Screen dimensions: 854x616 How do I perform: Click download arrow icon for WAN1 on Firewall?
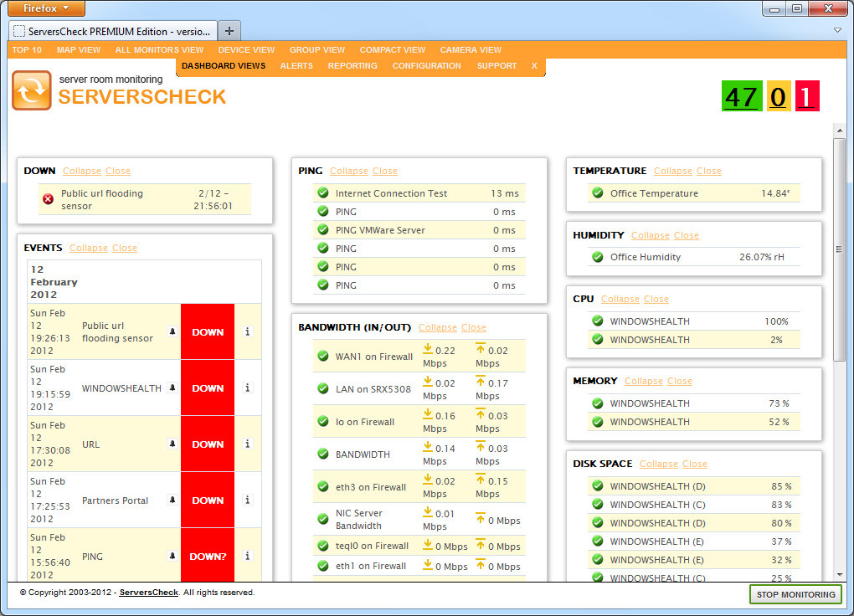click(x=428, y=349)
